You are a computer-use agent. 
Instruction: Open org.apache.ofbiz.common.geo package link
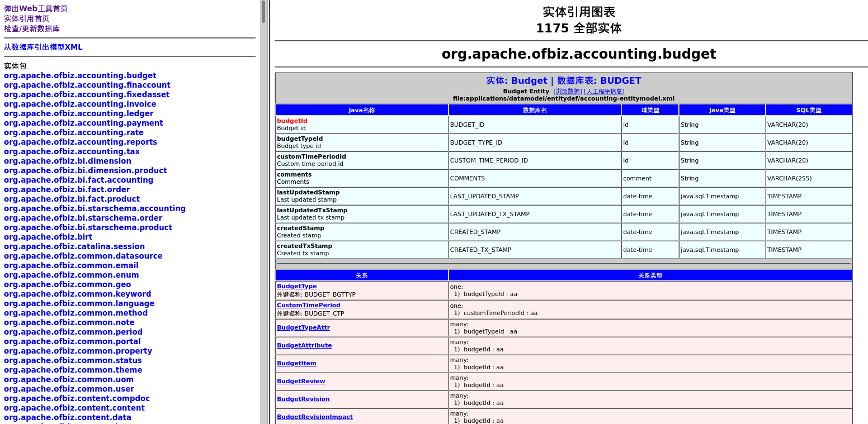click(67, 284)
